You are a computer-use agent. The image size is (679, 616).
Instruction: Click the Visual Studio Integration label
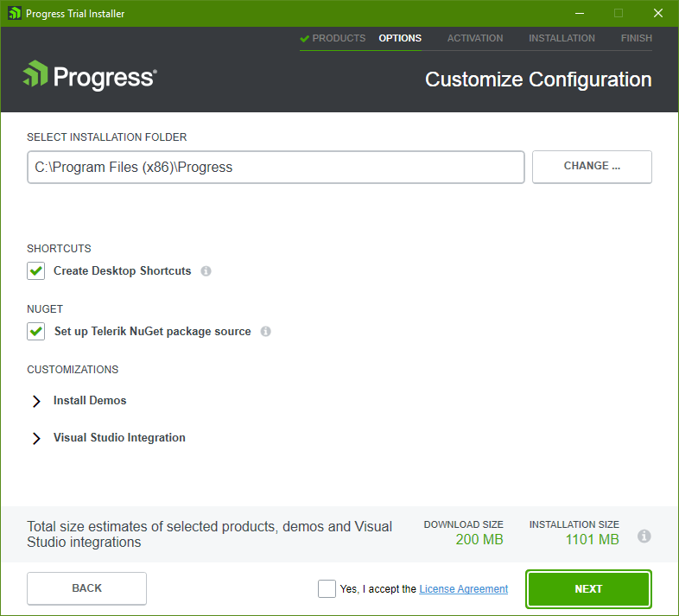tap(119, 437)
